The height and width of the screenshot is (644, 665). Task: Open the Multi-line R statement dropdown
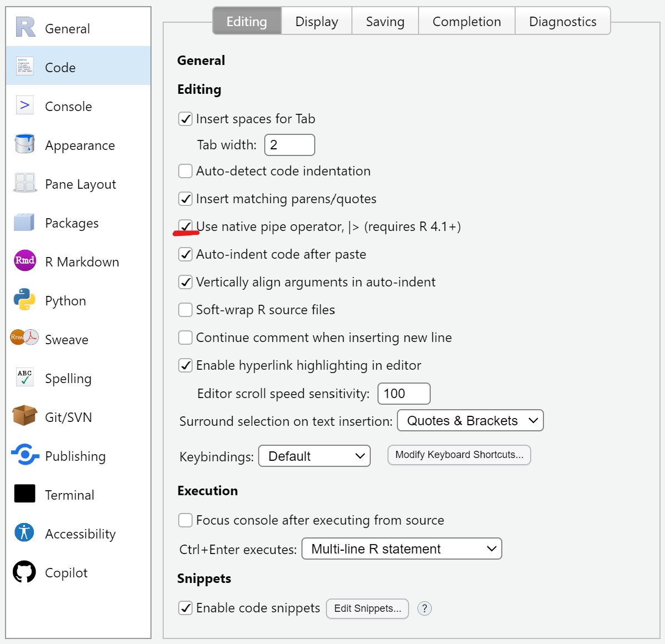[401, 549]
